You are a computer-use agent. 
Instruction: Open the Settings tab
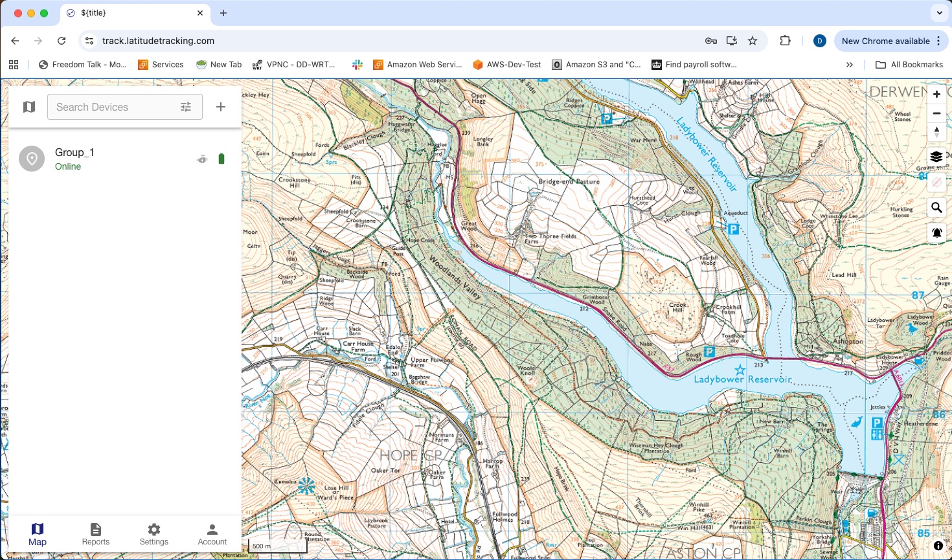point(154,534)
